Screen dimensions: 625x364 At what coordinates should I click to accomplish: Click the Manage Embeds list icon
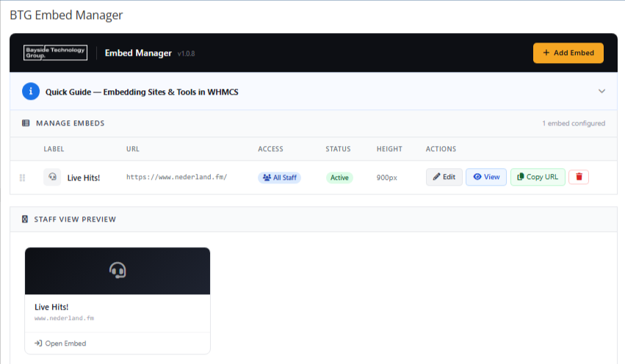pyautogui.click(x=26, y=123)
